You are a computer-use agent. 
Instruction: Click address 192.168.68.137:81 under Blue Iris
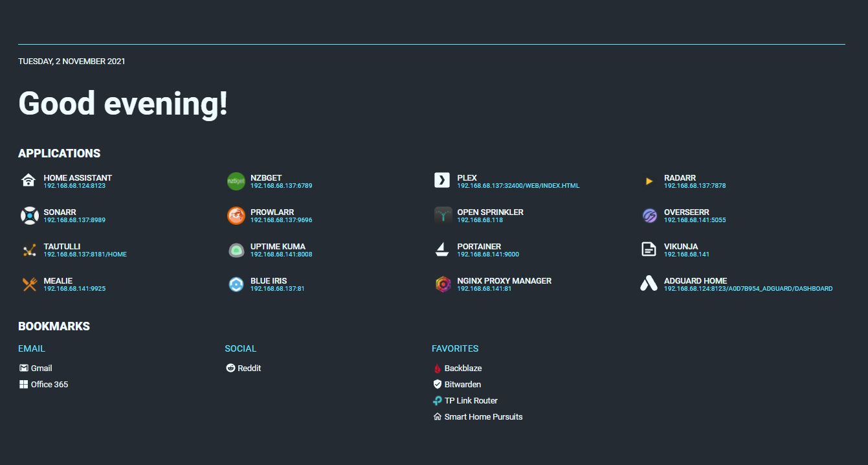pyautogui.click(x=278, y=289)
